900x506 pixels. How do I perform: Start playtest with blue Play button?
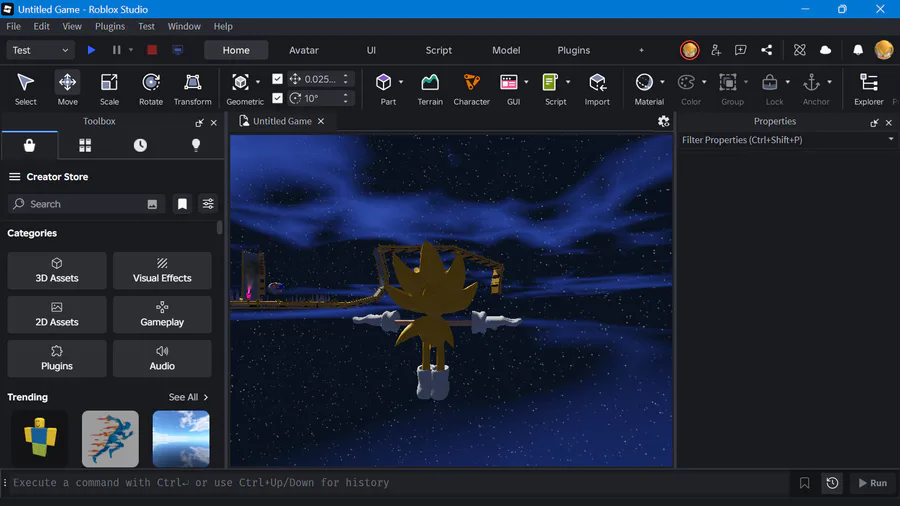91,50
